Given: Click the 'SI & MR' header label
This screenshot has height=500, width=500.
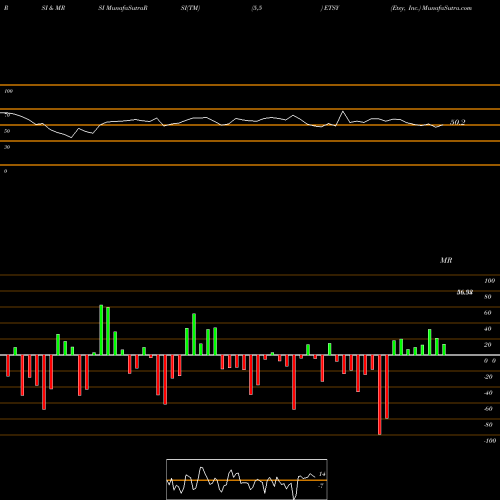Looking at the screenshot, I should pyautogui.click(x=53, y=8).
